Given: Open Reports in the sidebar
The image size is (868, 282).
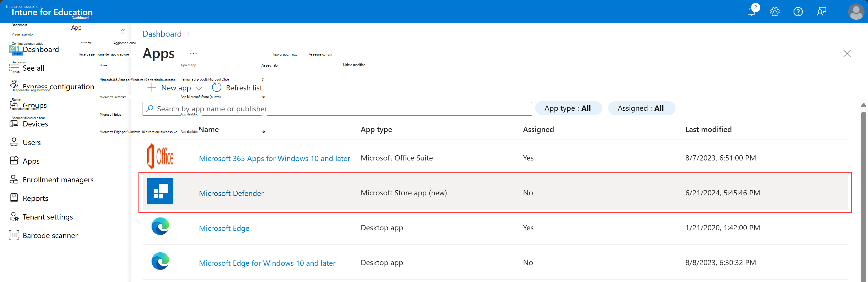Looking at the screenshot, I should pos(35,198).
